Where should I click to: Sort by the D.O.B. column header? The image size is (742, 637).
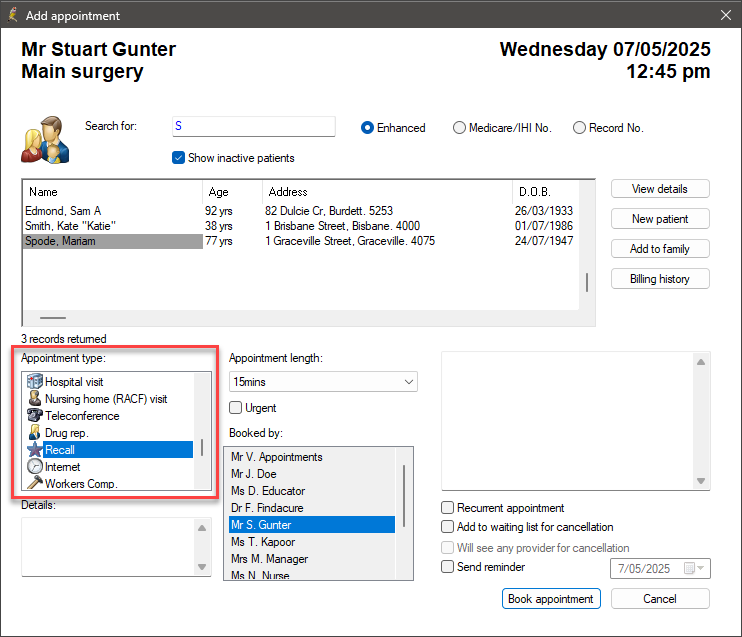(545, 192)
